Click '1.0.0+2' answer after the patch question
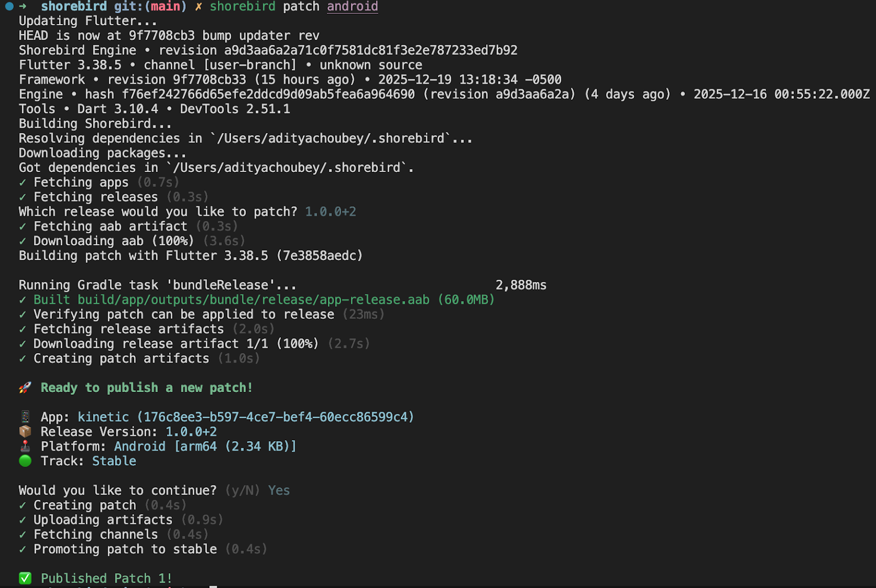The height and width of the screenshot is (588, 876). click(331, 212)
